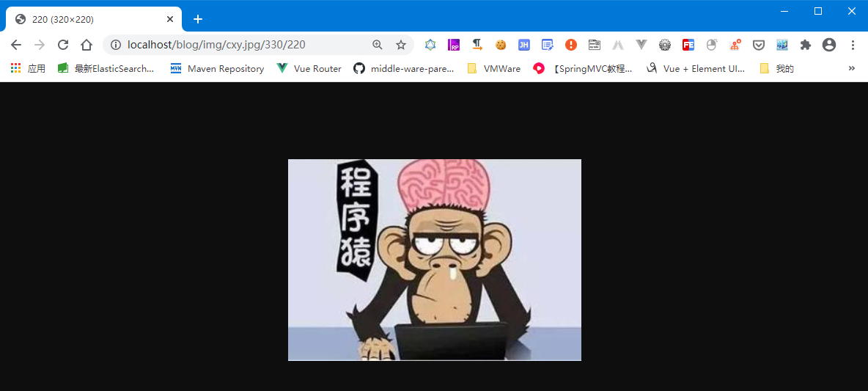Open the gear-shaped extension
868x391 pixels.
pos(665,45)
